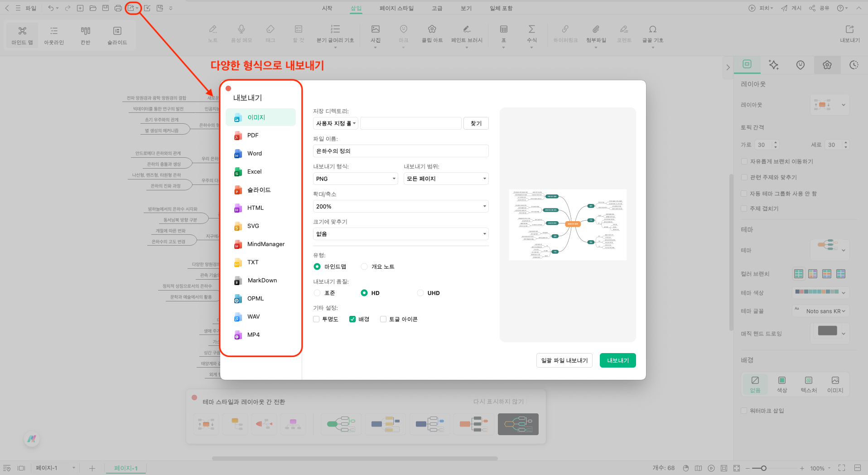Click the 일괄 파일 내보내기 button
This screenshot has width=868, height=475.
[564, 360]
